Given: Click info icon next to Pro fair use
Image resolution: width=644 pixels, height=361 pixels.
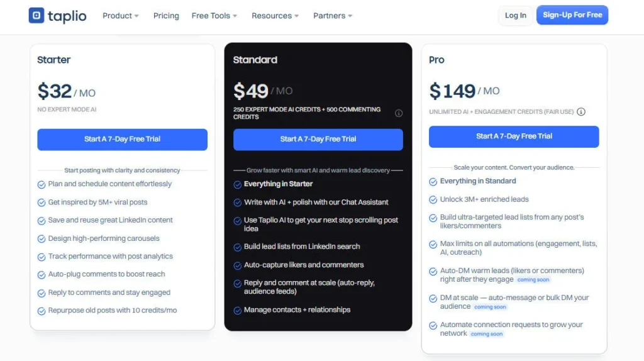Looking at the screenshot, I should click(x=581, y=112).
